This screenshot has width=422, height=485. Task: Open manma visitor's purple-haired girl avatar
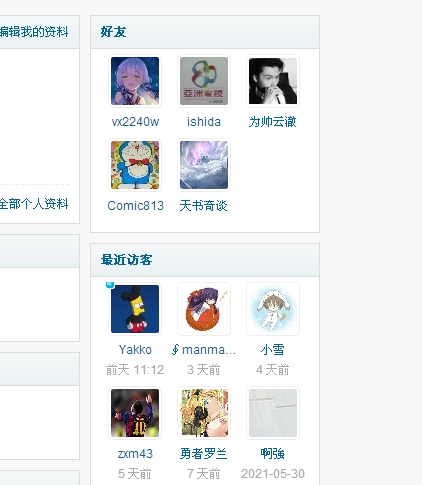point(204,309)
